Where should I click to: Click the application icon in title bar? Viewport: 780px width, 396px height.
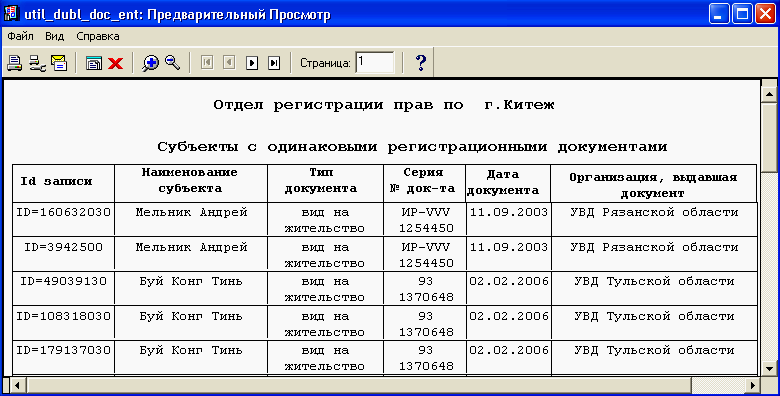(x=11, y=14)
